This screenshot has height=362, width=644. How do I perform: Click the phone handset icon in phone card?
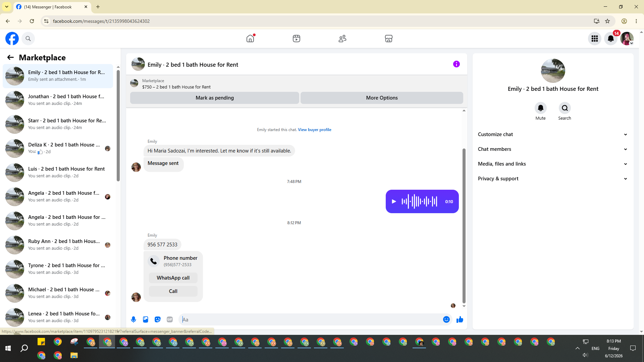154,261
